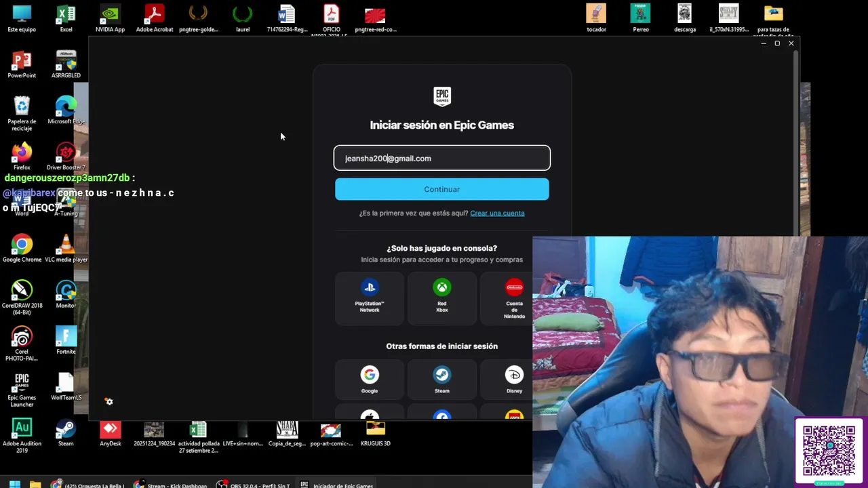This screenshot has width=868, height=488.
Task: Open the KRUGUIS 3D folder
Action: (375, 433)
